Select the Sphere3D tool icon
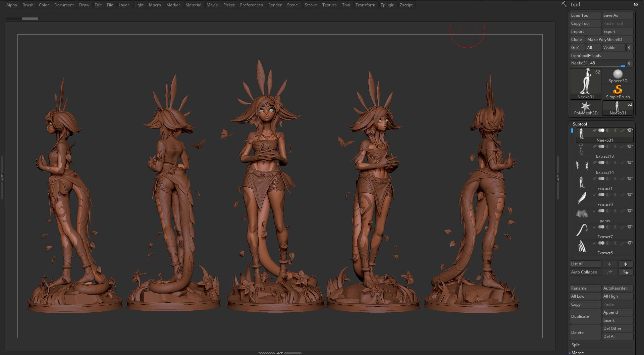Screen dimensions: 644x355 [x=618, y=74]
